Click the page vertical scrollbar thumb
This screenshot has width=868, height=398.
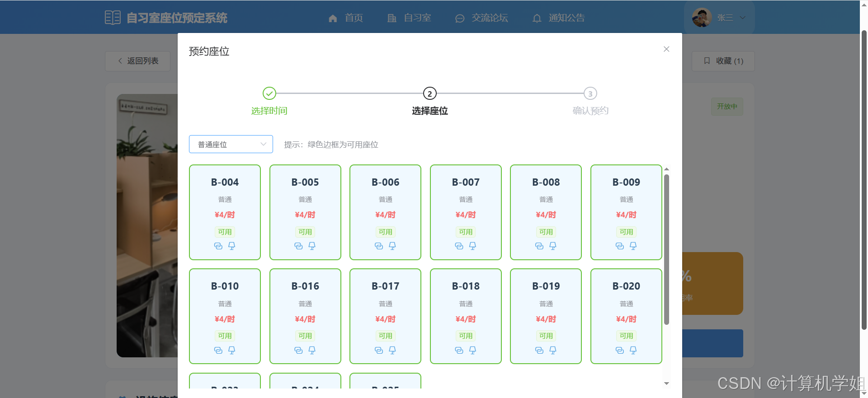(x=864, y=180)
